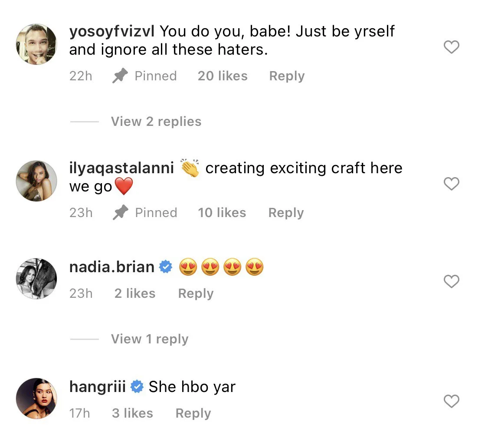Click the pin icon on yosoyfvizvl's comment
Viewport: 488px width, 448px height.
coord(120,76)
